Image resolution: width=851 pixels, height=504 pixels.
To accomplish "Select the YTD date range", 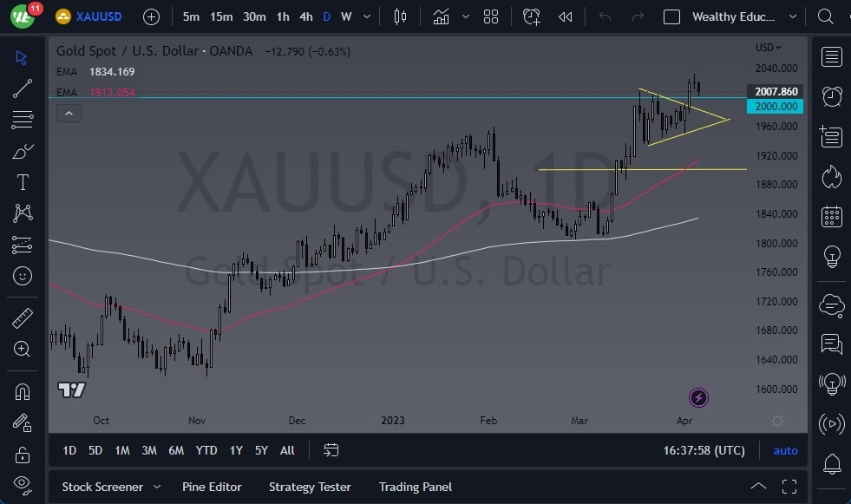I will click(206, 450).
